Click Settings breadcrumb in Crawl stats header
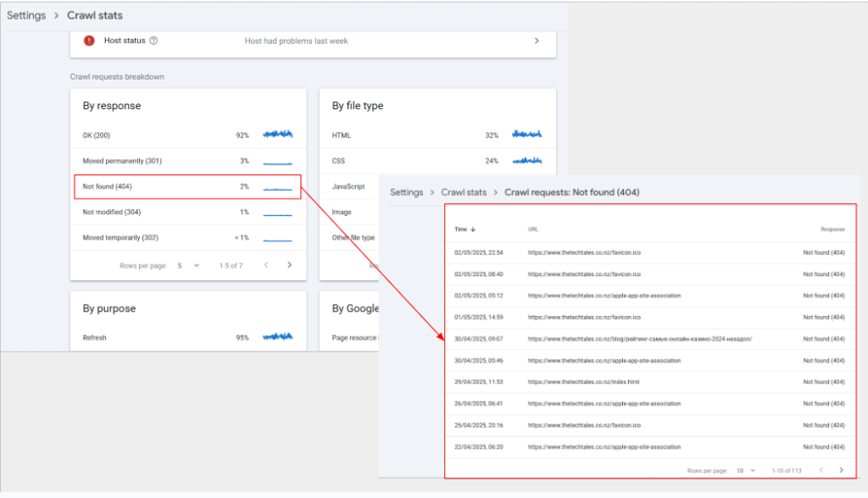Image resolution: width=868 pixels, height=498 pixels. [26, 15]
